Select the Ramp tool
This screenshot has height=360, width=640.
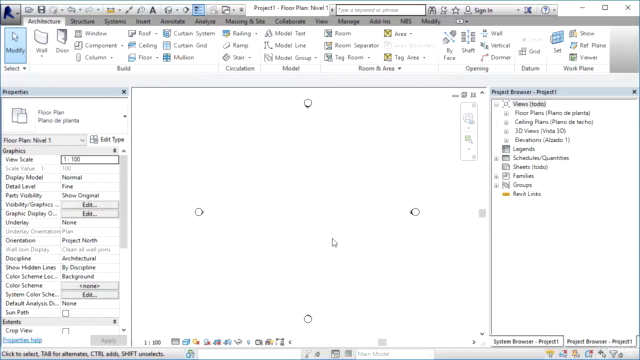(x=235, y=45)
